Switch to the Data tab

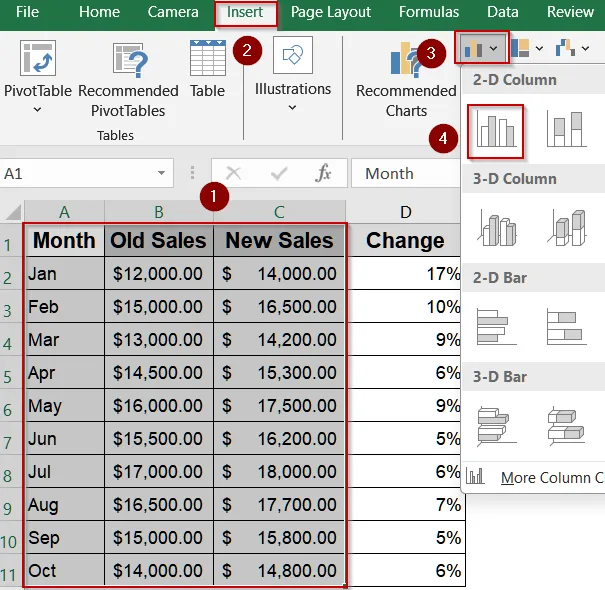click(x=502, y=12)
